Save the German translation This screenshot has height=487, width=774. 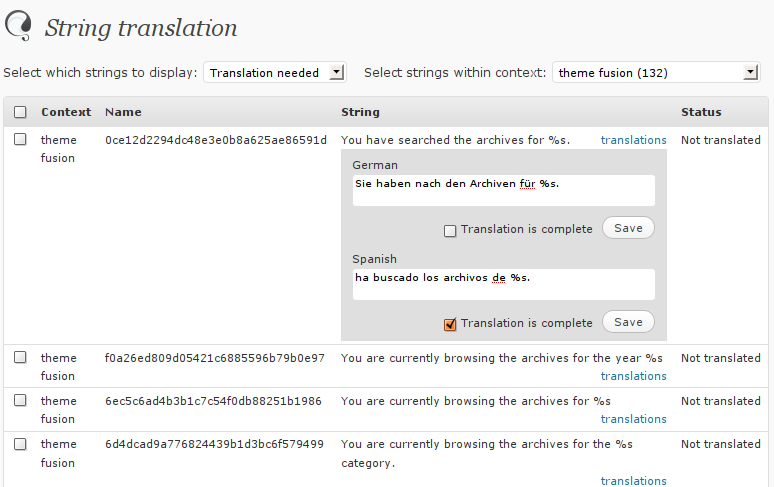[x=628, y=228]
